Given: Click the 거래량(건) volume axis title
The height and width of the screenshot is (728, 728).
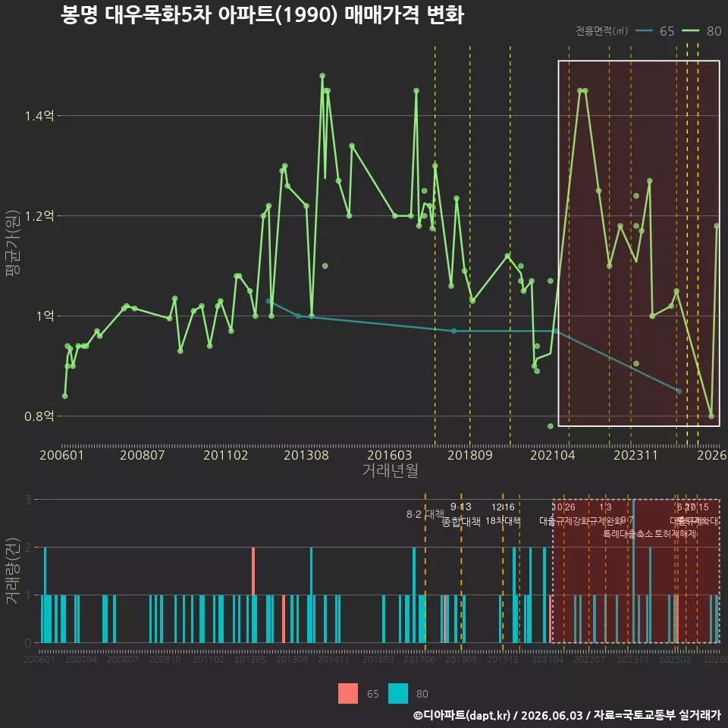Looking at the screenshot, I should coord(13,571).
